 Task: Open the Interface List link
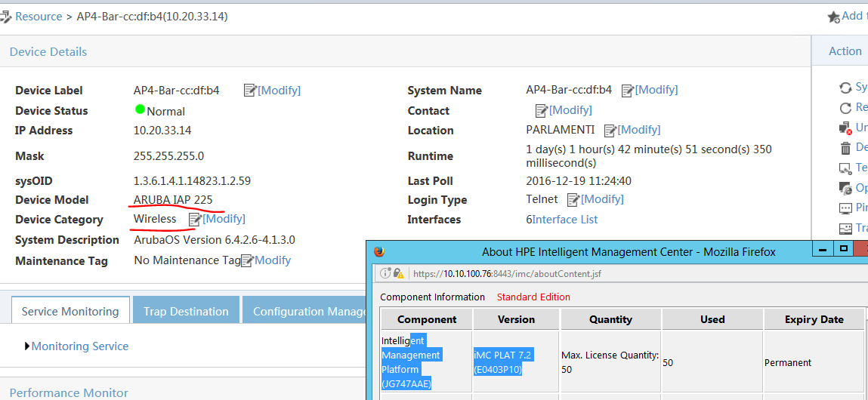point(564,220)
